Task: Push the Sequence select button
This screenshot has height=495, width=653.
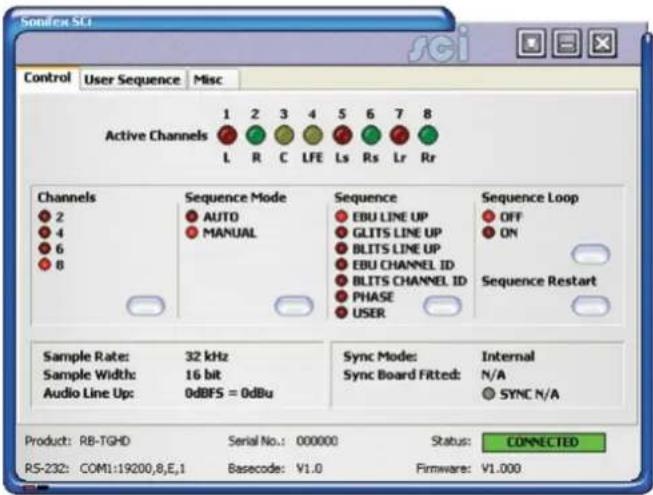Action: pyautogui.click(x=442, y=306)
